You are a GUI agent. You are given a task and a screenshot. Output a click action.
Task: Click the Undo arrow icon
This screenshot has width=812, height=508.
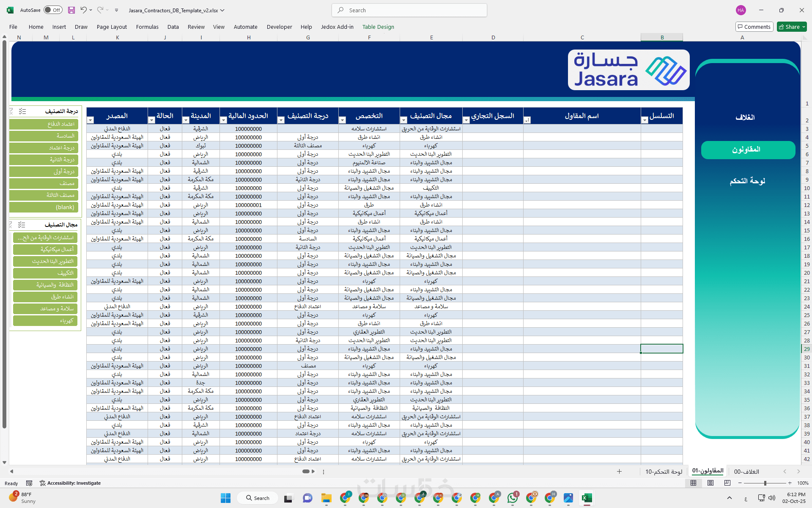83,10
